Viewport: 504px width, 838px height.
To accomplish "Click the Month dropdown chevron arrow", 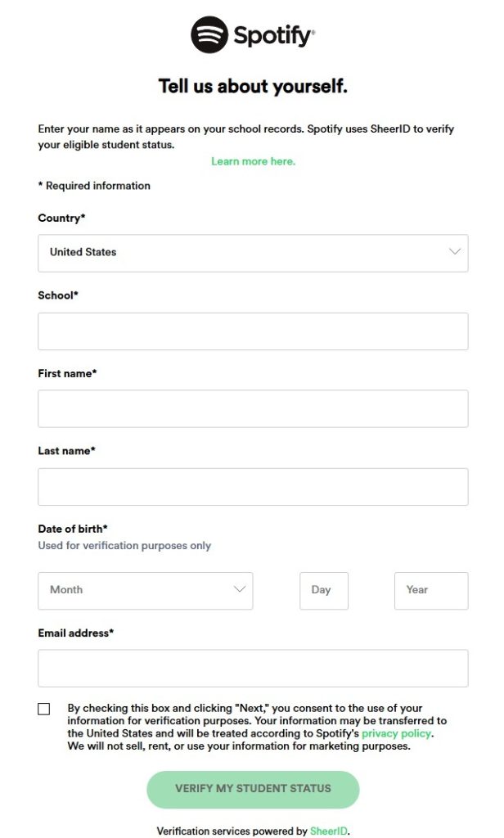I will tap(240, 589).
